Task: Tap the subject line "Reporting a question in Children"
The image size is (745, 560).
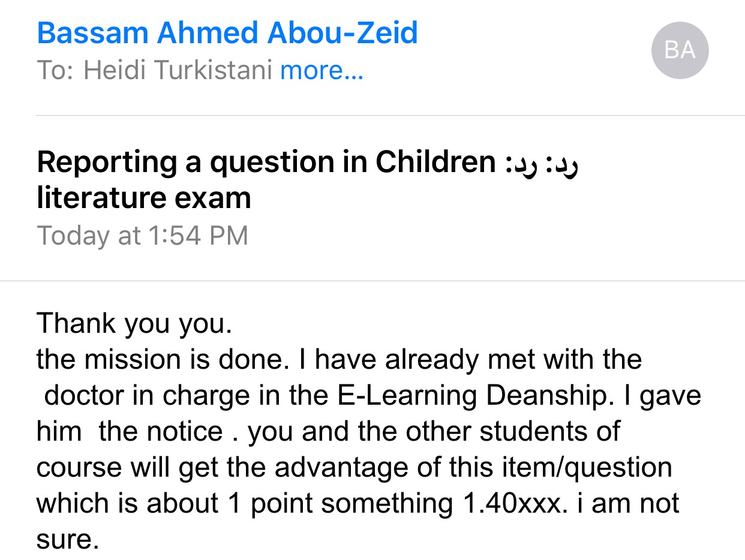Action: click(266, 162)
